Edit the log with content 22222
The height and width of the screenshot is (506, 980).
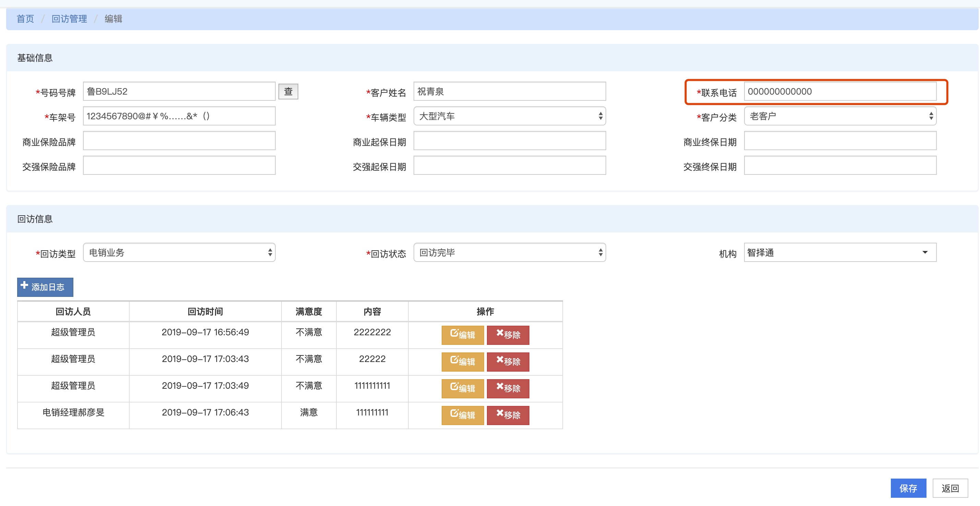pyautogui.click(x=462, y=361)
